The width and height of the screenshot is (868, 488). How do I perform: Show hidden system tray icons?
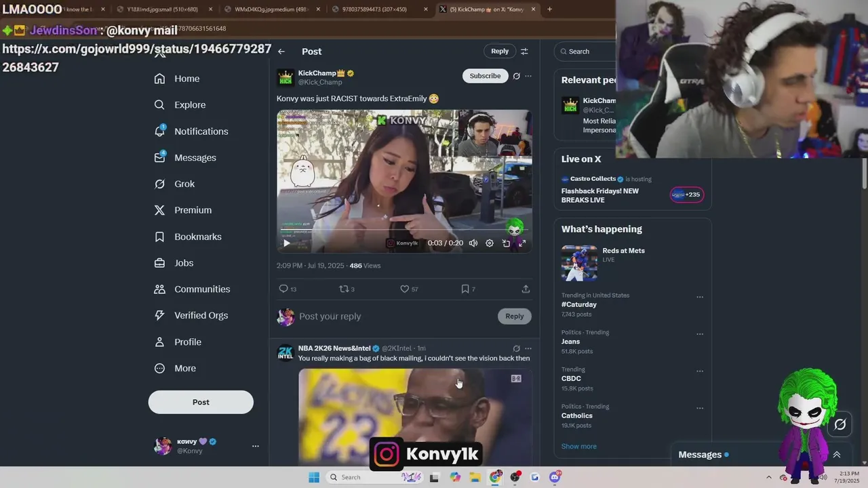coord(768,477)
